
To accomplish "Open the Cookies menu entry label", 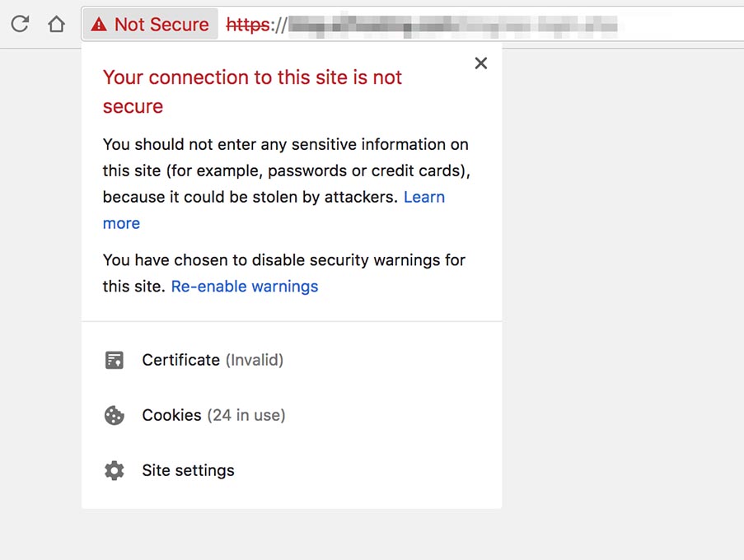I will point(171,415).
